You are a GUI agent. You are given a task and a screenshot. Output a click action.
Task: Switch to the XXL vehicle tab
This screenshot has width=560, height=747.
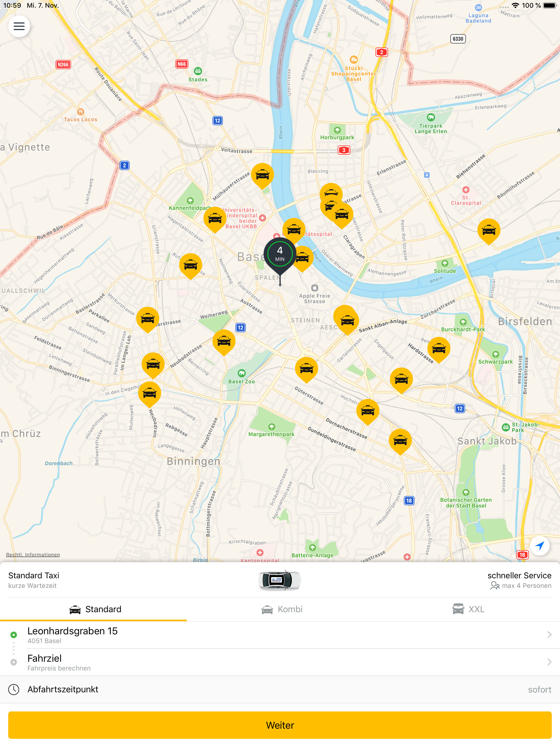[468, 609]
